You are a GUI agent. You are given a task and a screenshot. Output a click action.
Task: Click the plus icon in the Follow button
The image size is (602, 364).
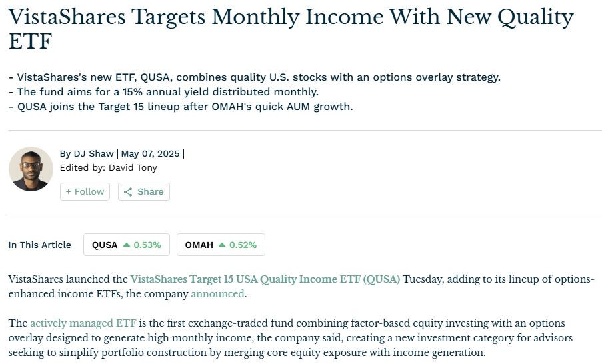click(x=69, y=191)
